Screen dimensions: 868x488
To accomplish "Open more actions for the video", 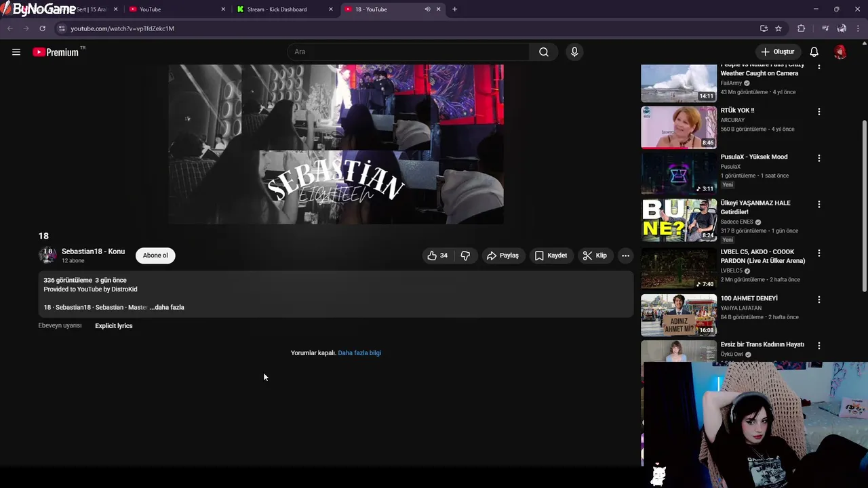I will coord(625,256).
